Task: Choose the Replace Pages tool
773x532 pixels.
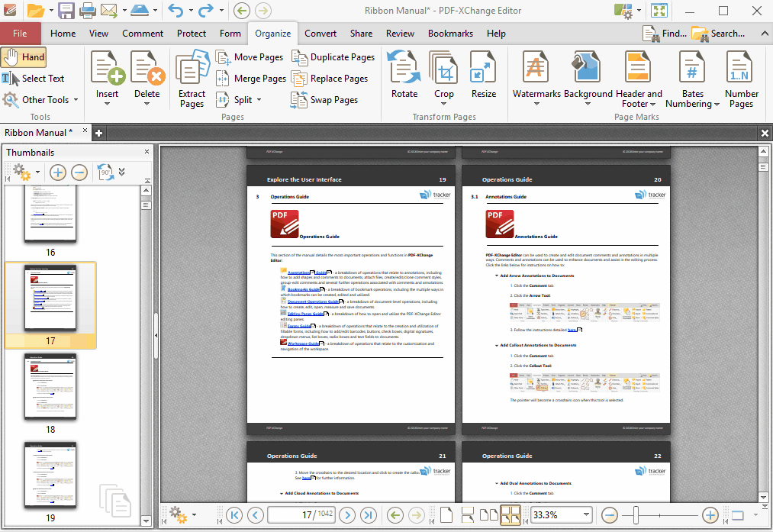Action: click(299, 79)
